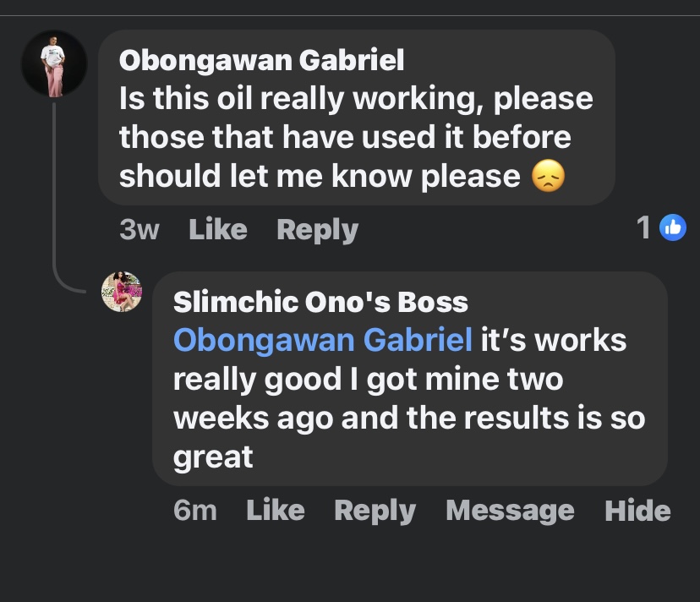Image resolution: width=700 pixels, height=602 pixels.
Task: Click the 3w timestamp
Action: [139, 229]
